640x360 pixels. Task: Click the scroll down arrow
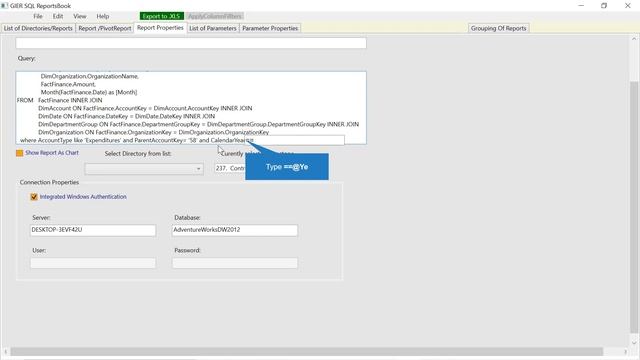pyautogui.click(x=634, y=342)
